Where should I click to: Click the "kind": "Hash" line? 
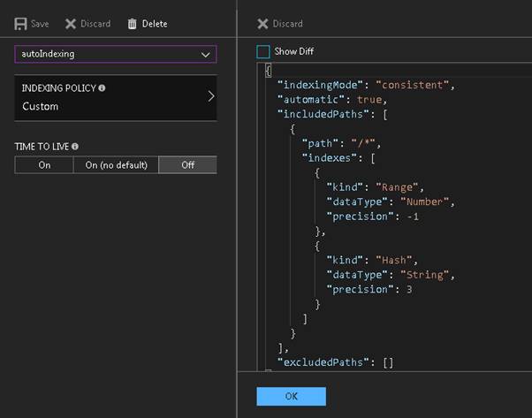(372, 260)
